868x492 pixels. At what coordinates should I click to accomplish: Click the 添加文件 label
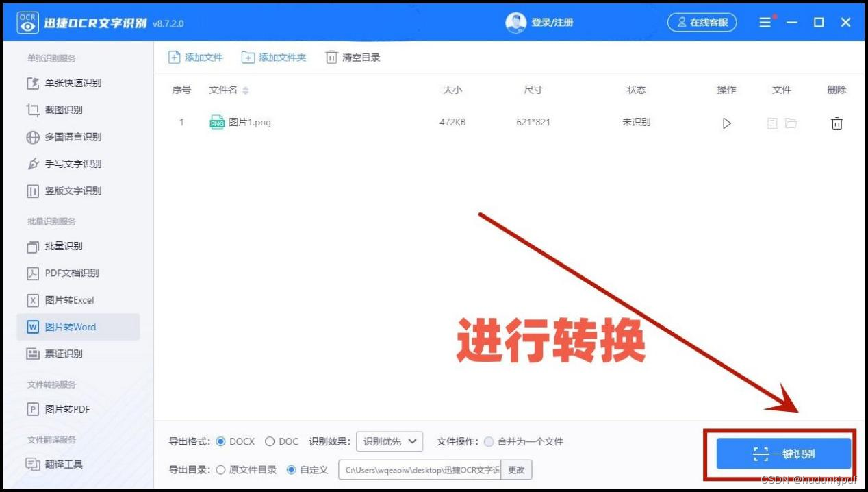[204, 58]
